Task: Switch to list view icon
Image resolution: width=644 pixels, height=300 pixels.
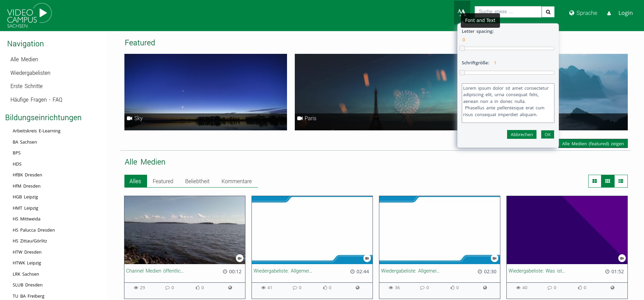Action: pyautogui.click(x=621, y=181)
